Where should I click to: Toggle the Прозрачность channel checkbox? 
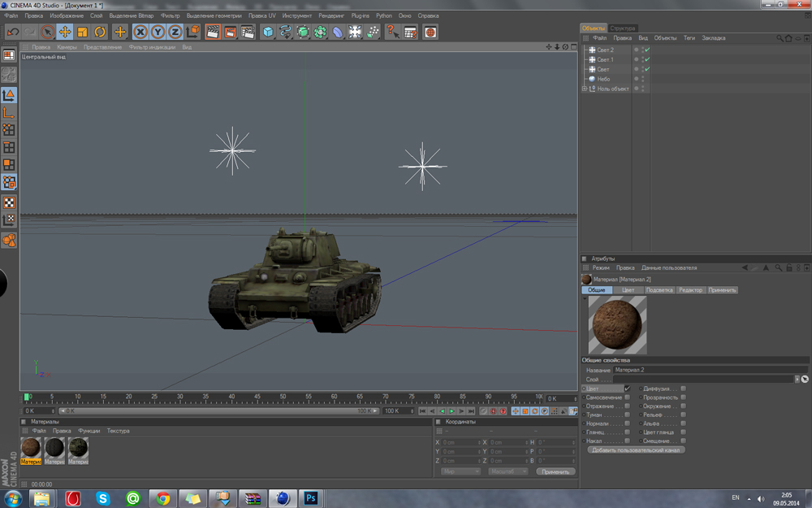pos(684,397)
